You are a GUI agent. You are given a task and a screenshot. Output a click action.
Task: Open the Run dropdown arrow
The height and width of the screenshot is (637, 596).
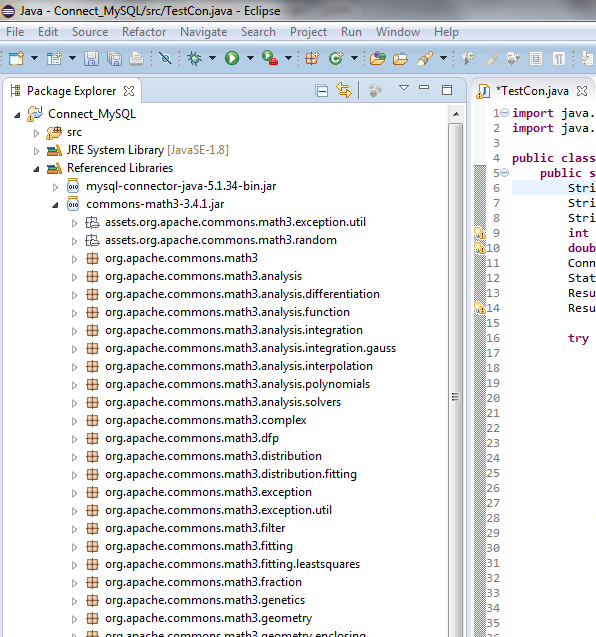(x=250, y=58)
